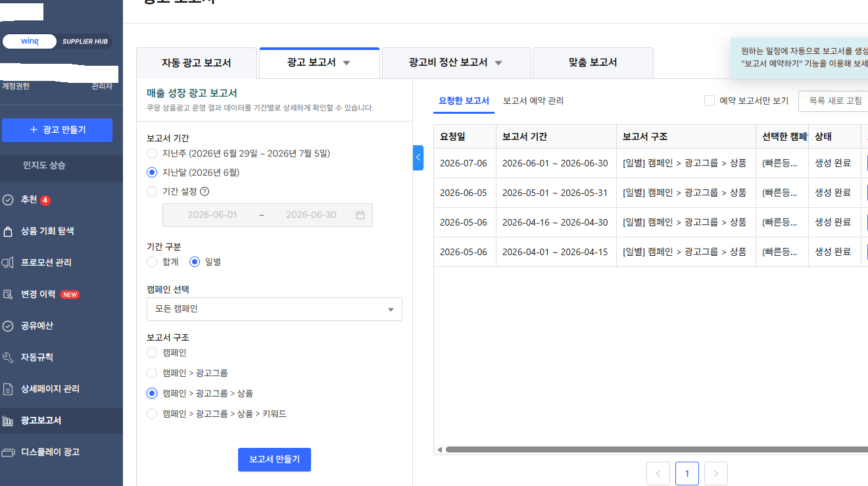This screenshot has width=868, height=486.
Task: Expand 광고비 정산 보고서 dropdown arrow
Action: [498, 63]
